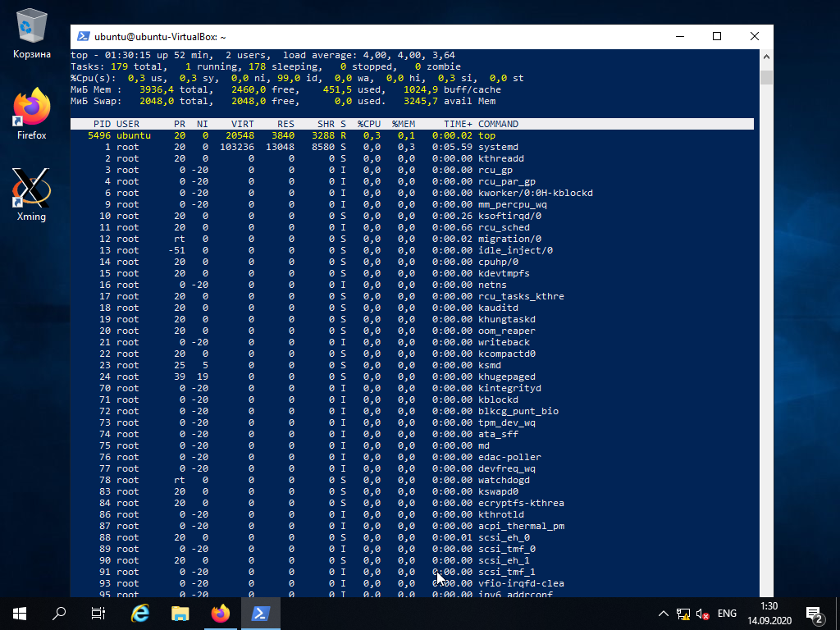Click the taskbar search magnifier icon
The image size is (840, 630).
tap(59, 613)
